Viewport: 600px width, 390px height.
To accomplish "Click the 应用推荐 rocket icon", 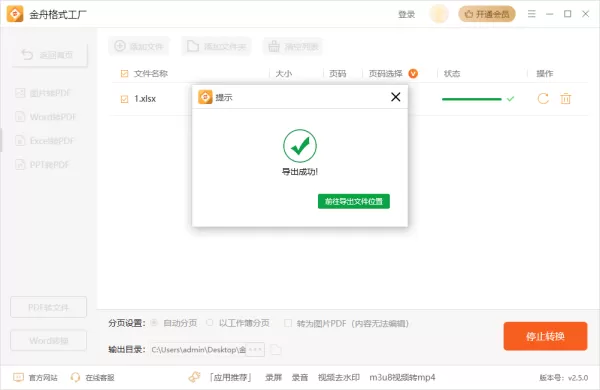I will [194, 377].
